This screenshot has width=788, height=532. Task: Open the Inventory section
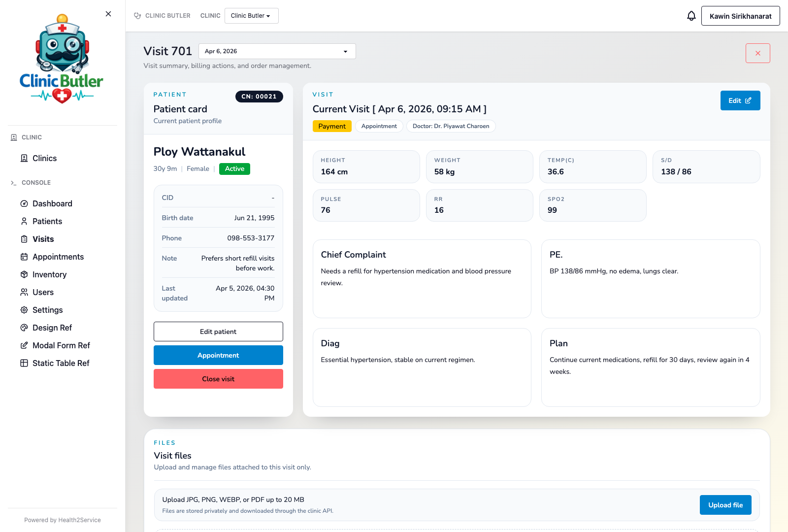click(49, 274)
